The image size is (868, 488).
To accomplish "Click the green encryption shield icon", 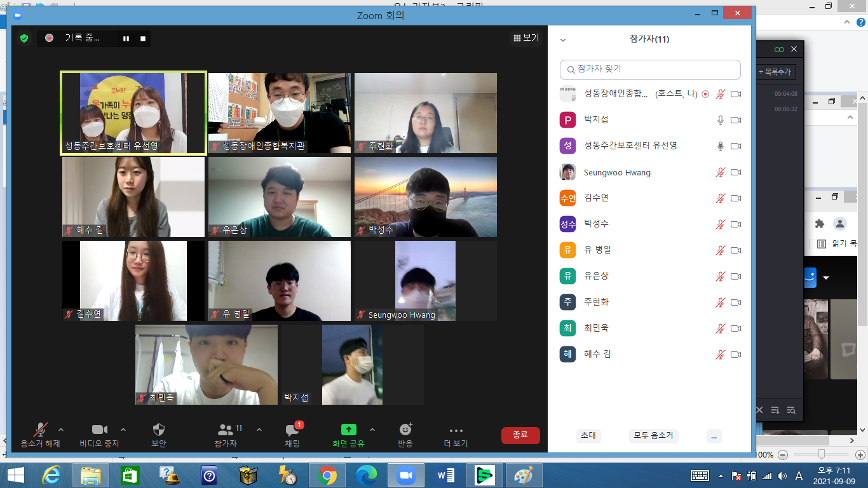I will pos(24,39).
